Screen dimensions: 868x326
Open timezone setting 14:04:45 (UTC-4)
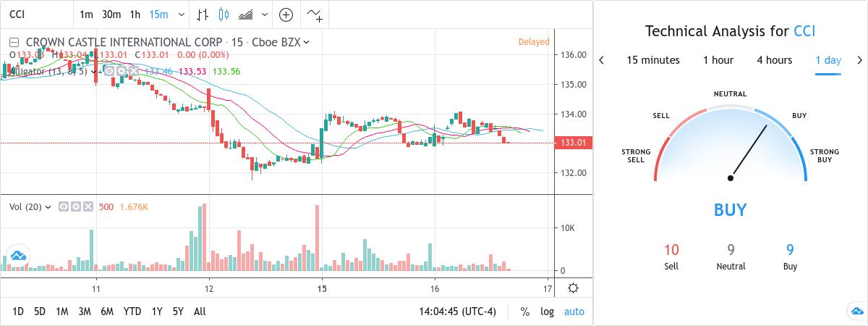click(456, 312)
